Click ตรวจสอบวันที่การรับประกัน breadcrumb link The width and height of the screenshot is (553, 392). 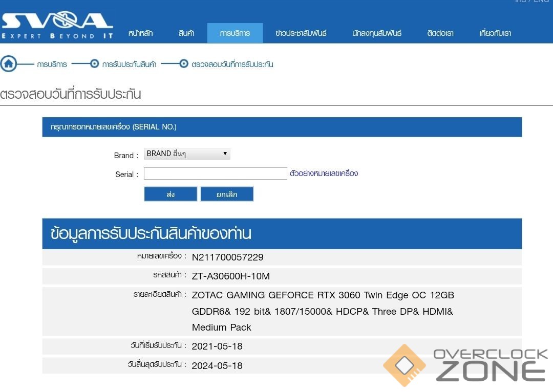pyautogui.click(x=232, y=64)
